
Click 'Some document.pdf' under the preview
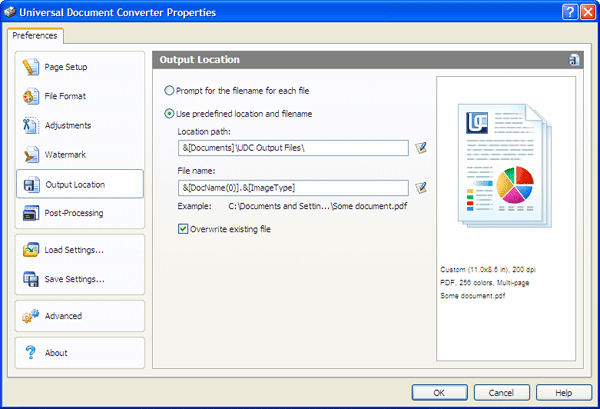pos(473,296)
